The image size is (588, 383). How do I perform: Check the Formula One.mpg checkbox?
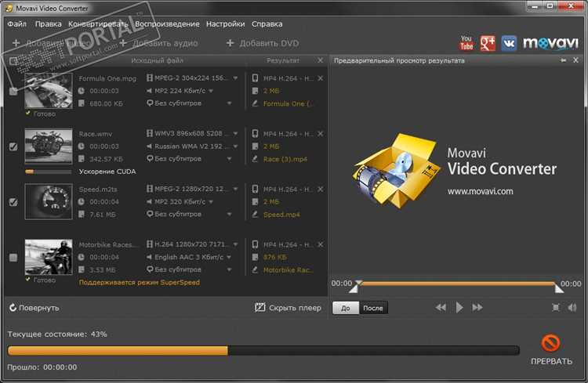(13, 92)
